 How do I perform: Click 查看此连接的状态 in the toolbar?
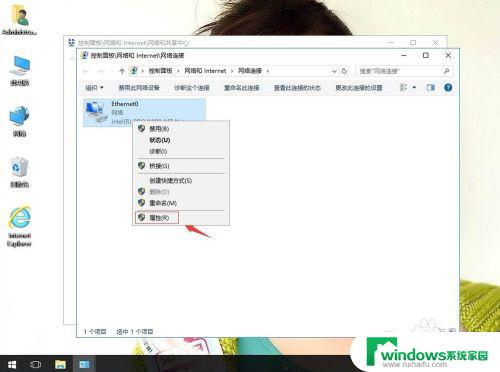tap(297, 88)
